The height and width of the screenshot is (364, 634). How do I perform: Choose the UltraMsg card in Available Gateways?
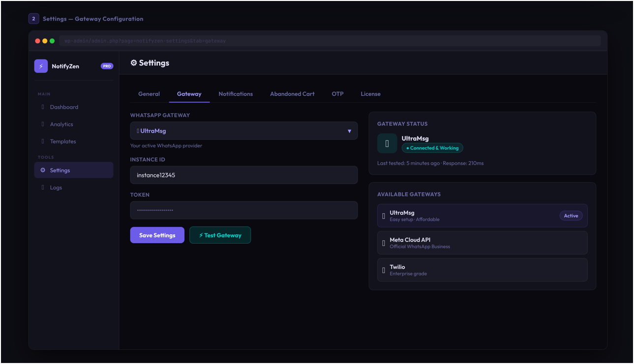click(x=483, y=216)
